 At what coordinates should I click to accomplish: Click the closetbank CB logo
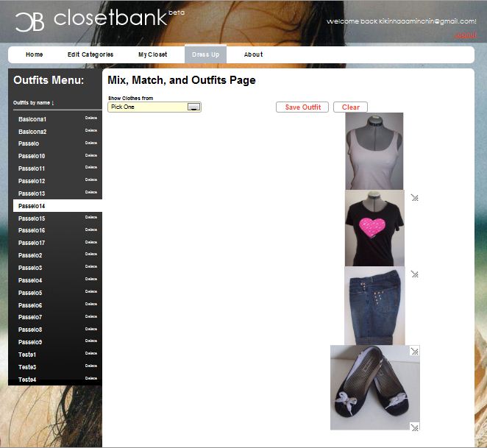(x=30, y=22)
